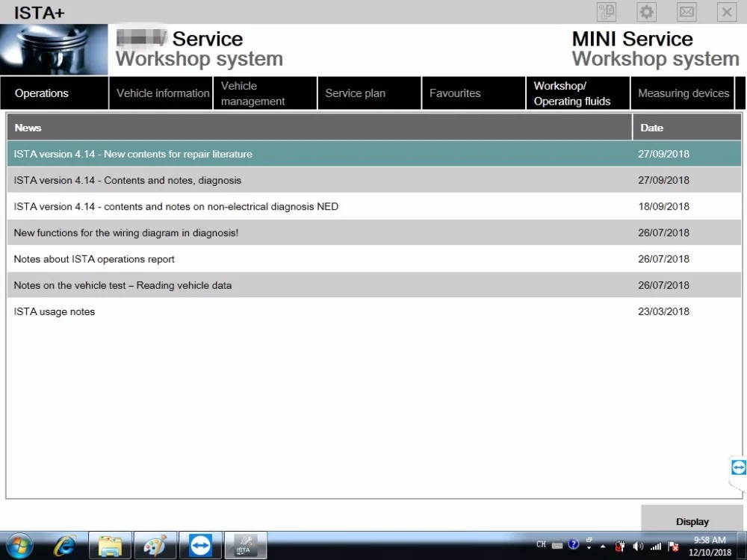Click the Date column header
Image resolution: width=747 pixels, height=560 pixels.
tap(687, 128)
